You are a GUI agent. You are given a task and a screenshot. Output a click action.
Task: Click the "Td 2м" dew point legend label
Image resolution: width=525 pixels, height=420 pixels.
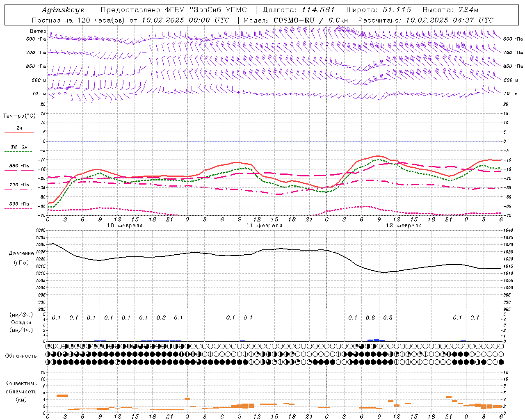(19, 147)
